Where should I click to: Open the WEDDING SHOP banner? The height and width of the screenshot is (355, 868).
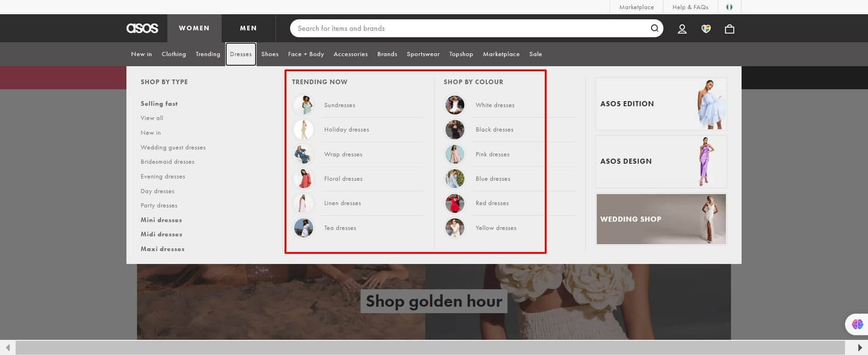click(660, 219)
